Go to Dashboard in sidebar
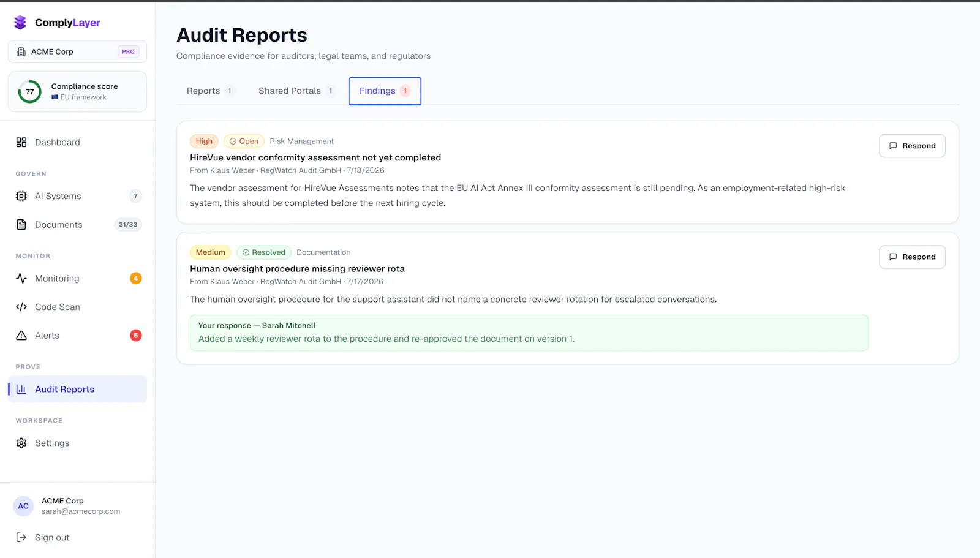This screenshot has width=980, height=558. pos(77,142)
